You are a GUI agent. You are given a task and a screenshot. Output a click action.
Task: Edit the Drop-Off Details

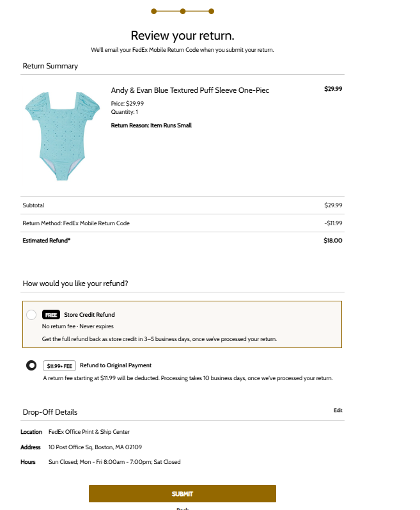point(338,410)
